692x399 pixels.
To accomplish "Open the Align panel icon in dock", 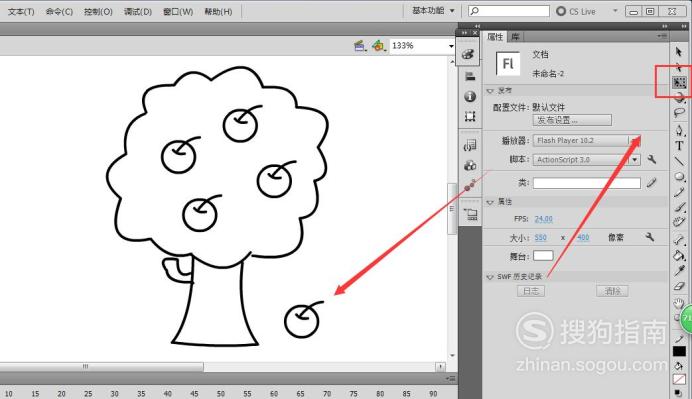I will 470,76.
